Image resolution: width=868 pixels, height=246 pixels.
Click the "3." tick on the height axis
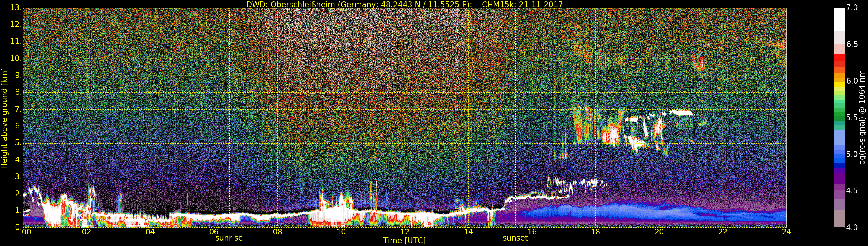[x=18, y=177]
